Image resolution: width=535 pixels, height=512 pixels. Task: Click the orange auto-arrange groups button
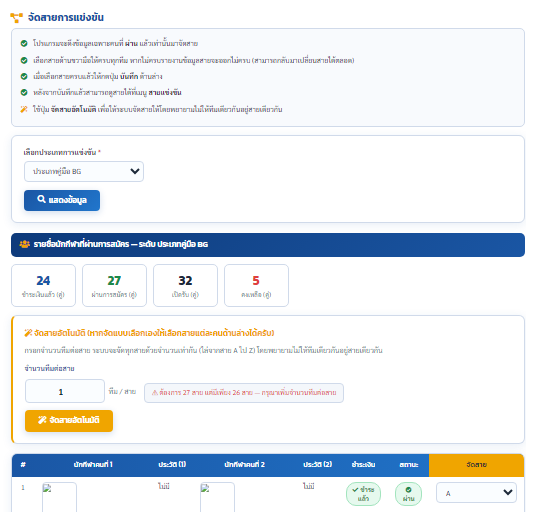tap(69, 421)
